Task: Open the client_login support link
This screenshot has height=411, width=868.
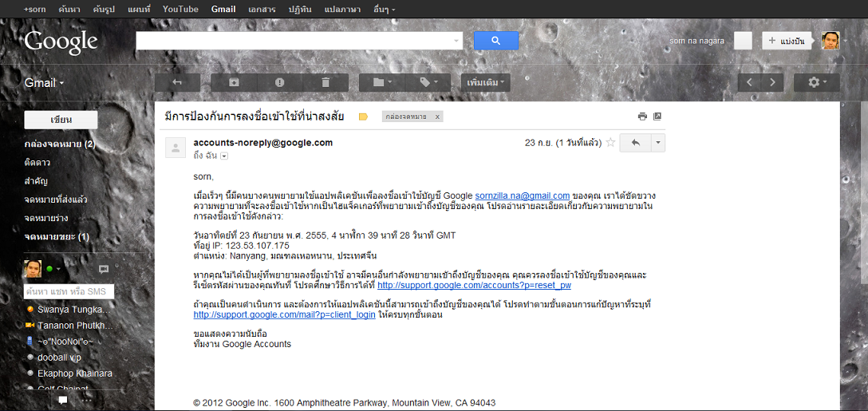Action: (285, 314)
